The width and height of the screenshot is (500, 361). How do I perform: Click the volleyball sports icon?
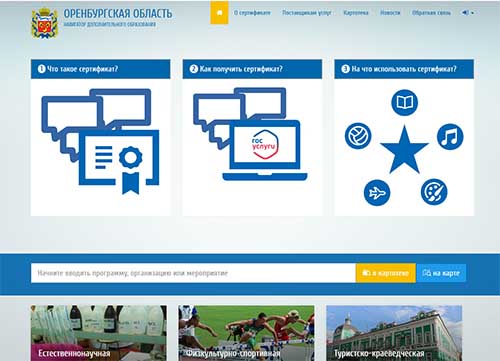[358, 136]
